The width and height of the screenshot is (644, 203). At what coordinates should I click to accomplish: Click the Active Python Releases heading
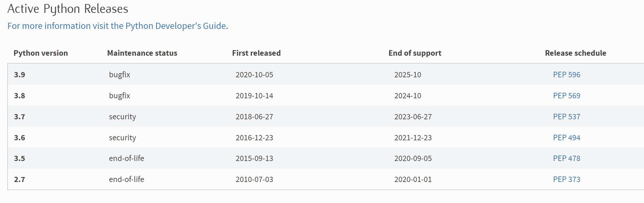[x=68, y=9]
